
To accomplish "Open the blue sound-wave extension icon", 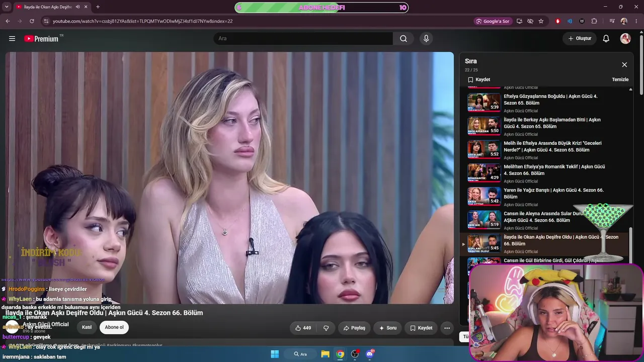I will [570, 21].
